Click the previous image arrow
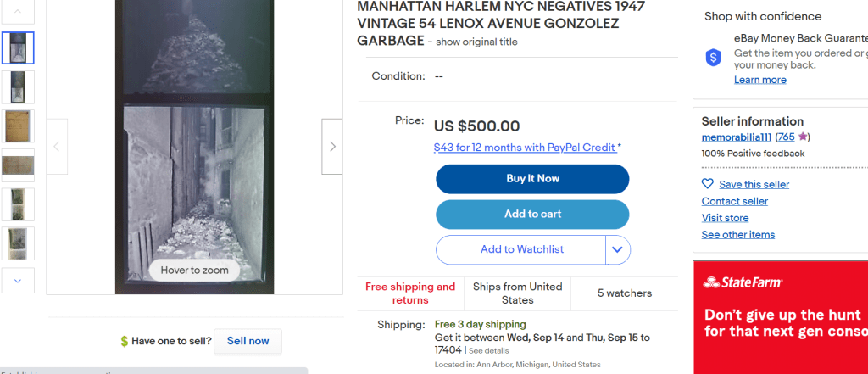The image size is (868, 374). (57, 146)
